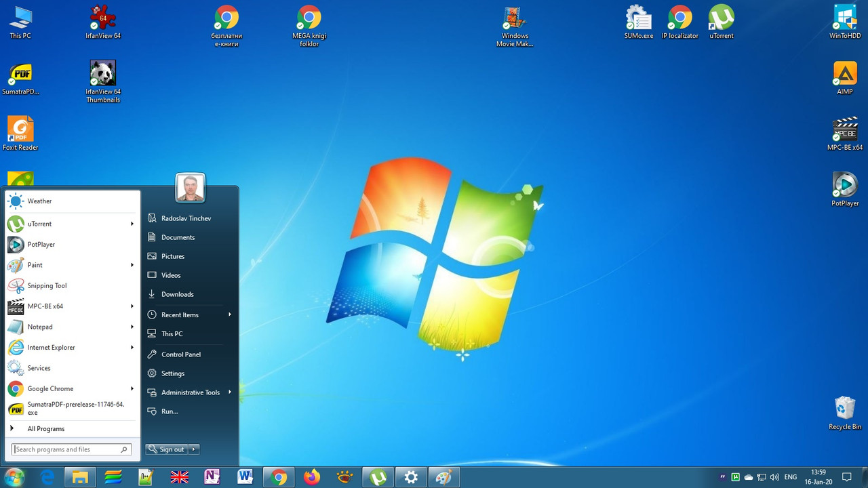Select the SUMo.exe desktop icon
This screenshot has height=488, width=868.
pyautogui.click(x=639, y=22)
